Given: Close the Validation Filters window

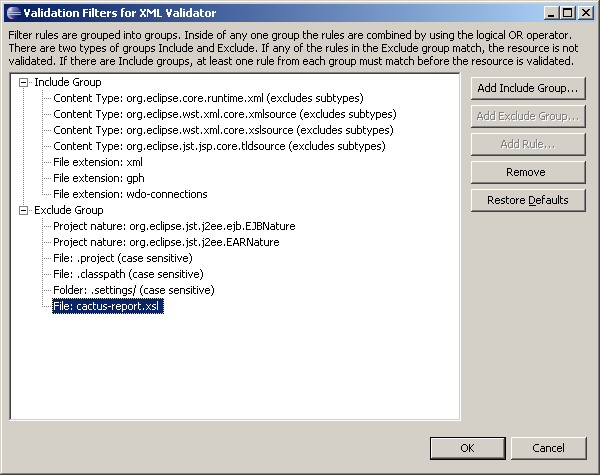Looking at the screenshot, I should [x=586, y=13].
